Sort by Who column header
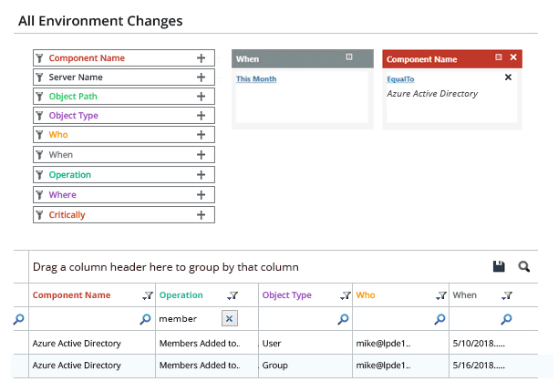The height and width of the screenshot is (392, 558). pos(366,294)
